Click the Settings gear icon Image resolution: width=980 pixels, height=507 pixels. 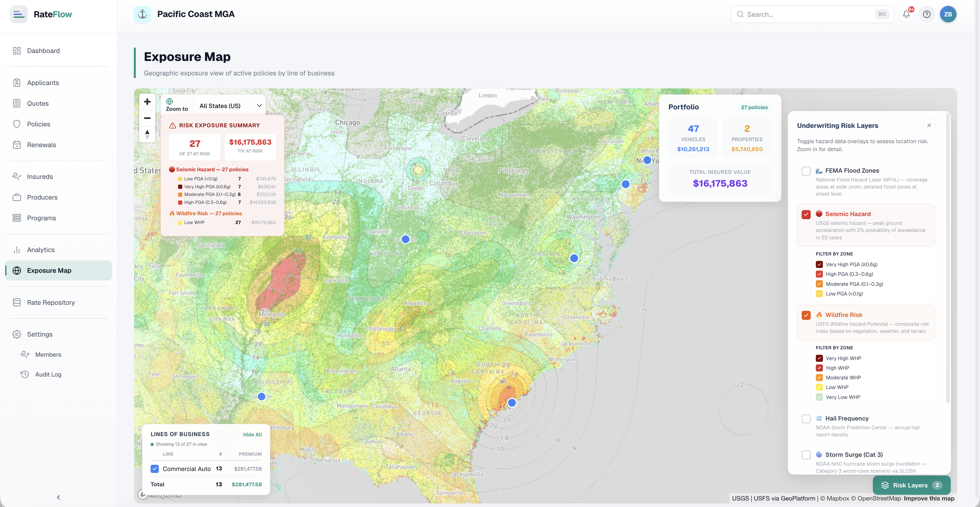tap(17, 334)
